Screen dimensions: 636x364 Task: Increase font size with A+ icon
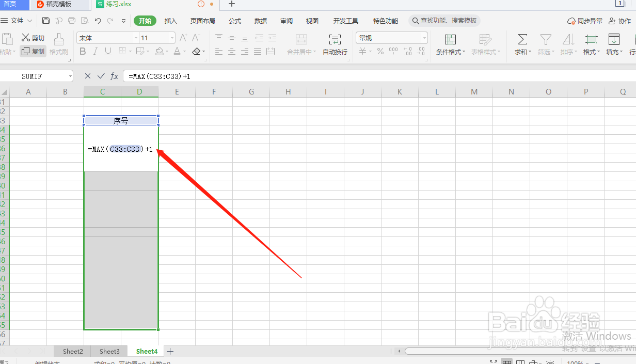[183, 38]
